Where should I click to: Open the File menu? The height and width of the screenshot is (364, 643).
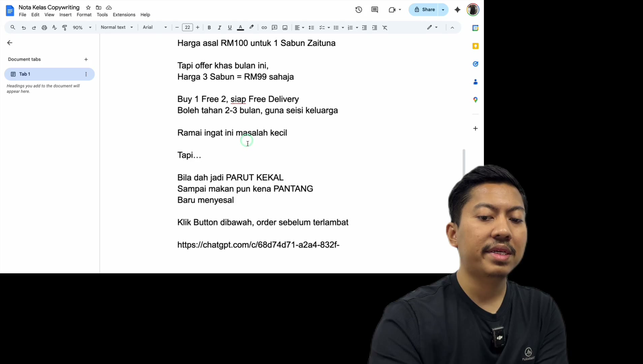(x=23, y=15)
